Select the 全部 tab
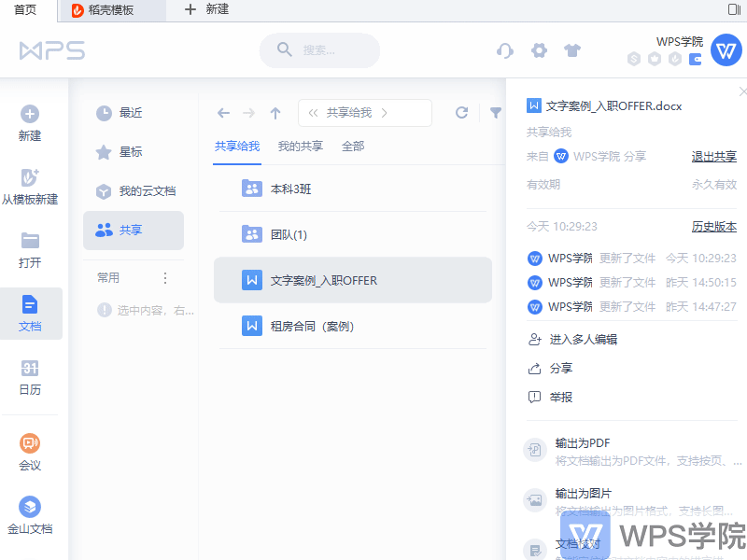The image size is (747, 560). (353, 147)
